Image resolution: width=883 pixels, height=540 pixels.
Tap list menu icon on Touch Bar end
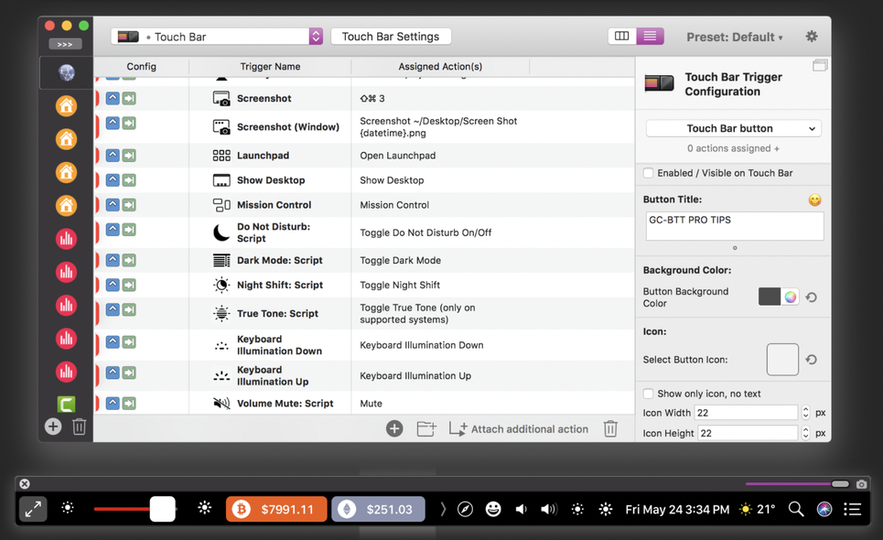852,510
